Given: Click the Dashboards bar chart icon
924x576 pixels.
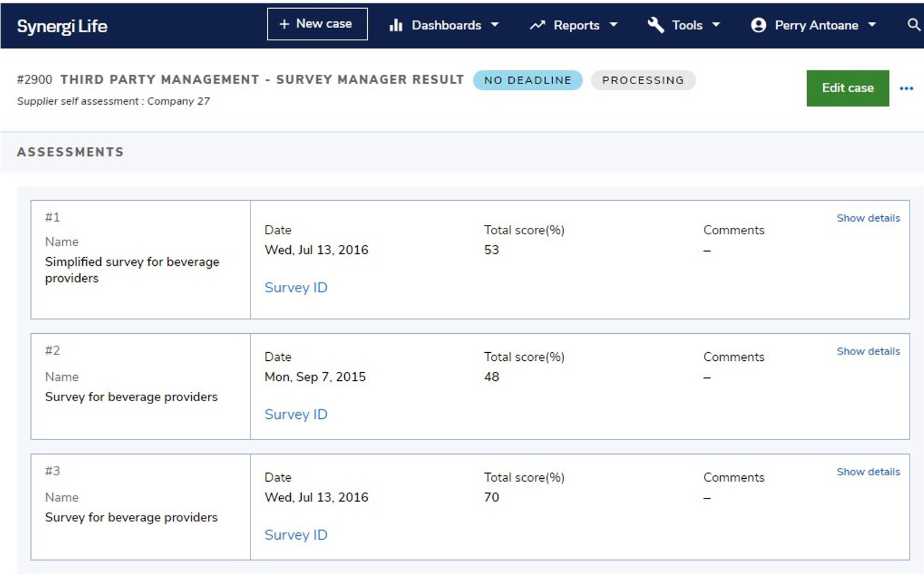Looking at the screenshot, I should point(397,25).
